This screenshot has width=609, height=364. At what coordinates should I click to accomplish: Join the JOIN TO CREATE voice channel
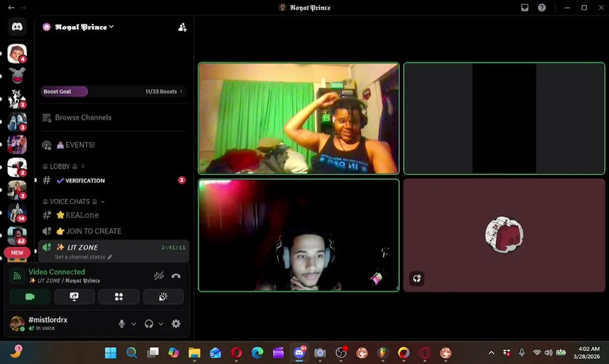114,231
